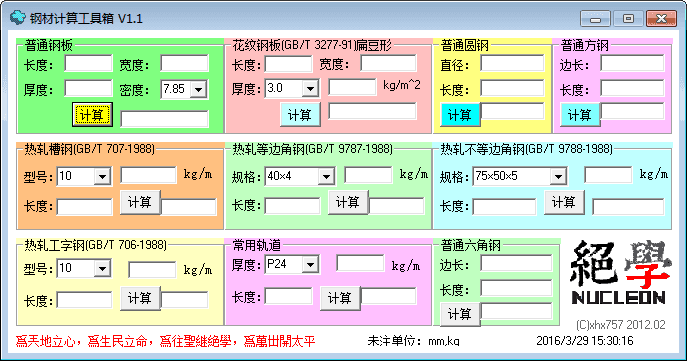This screenshot has width=687, height=361.
Task: Click 计算 button in 热轧槽钢 group
Action: 140,202
